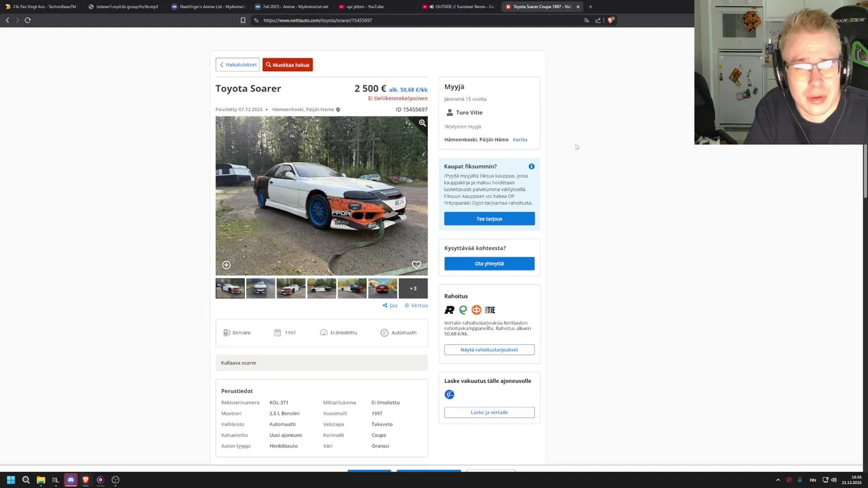Click the seller name Turo Vitie
This screenshot has width=868, height=488.
(x=469, y=113)
